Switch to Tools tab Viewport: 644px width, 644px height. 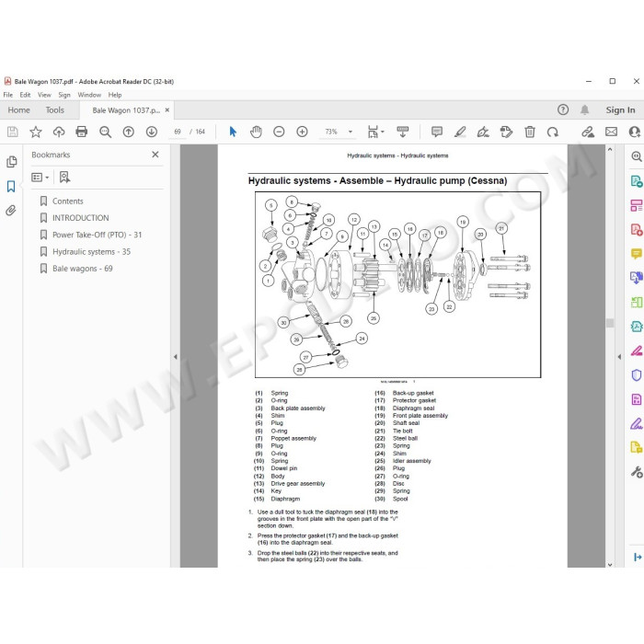tap(54, 110)
